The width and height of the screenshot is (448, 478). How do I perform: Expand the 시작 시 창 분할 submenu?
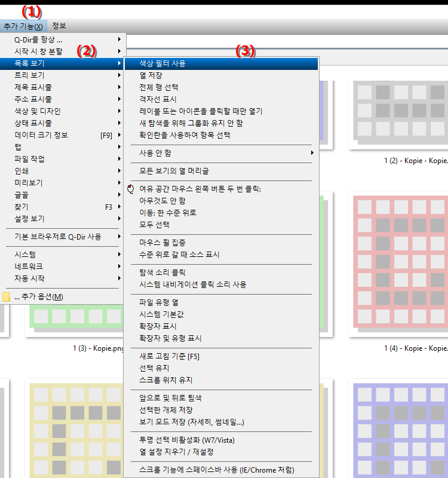(63, 51)
